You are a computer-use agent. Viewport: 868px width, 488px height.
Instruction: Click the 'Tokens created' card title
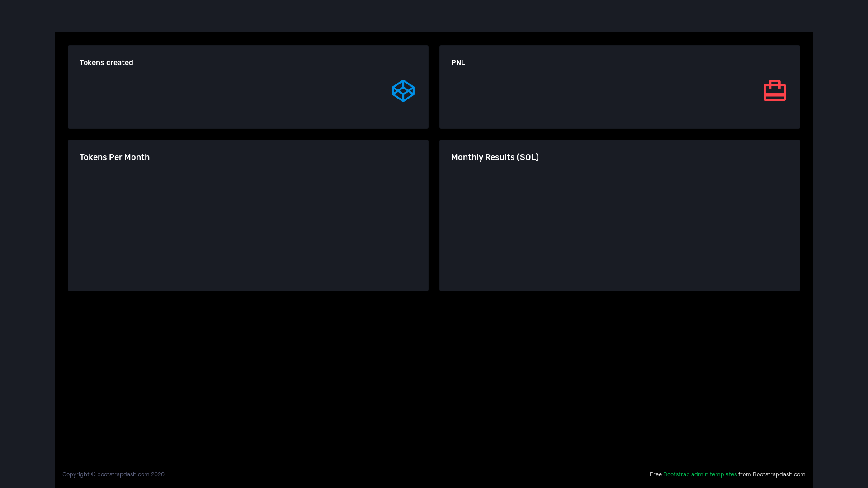click(x=106, y=63)
